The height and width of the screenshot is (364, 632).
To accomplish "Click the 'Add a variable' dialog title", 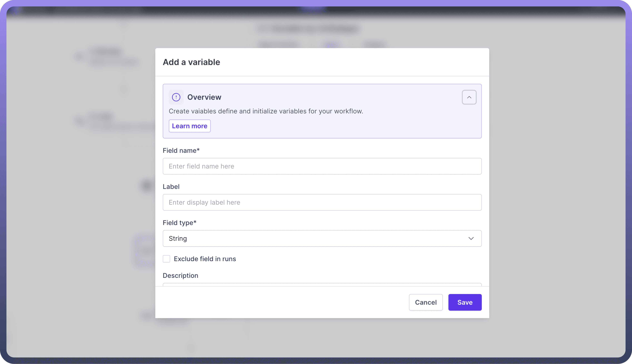I will pos(192,62).
